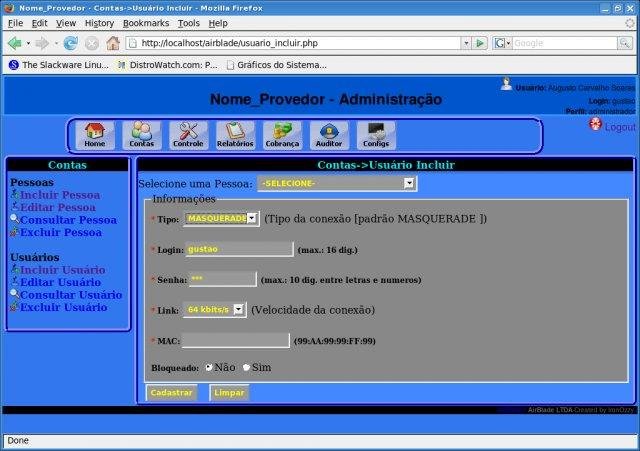Open the Consultar Usuário link
The height and width of the screenshot is (451, 640).
coord(71,295)
